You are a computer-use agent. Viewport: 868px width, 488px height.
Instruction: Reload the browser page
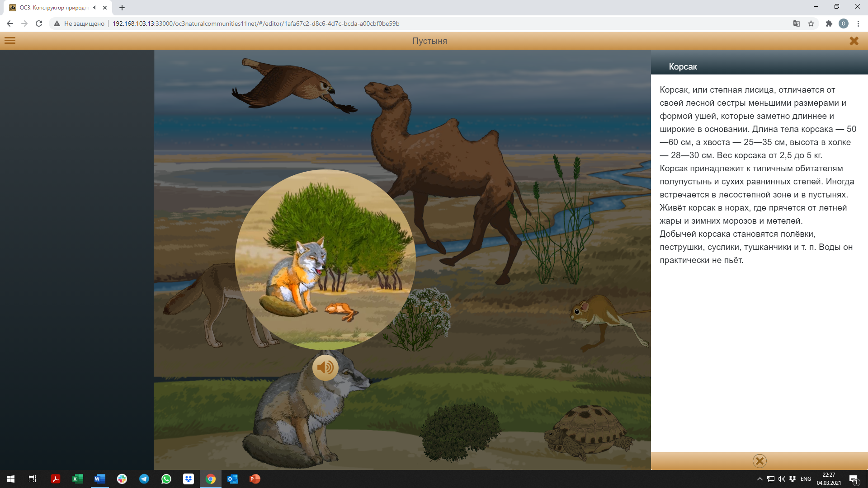pyautogui.click(x=39, y=23)
